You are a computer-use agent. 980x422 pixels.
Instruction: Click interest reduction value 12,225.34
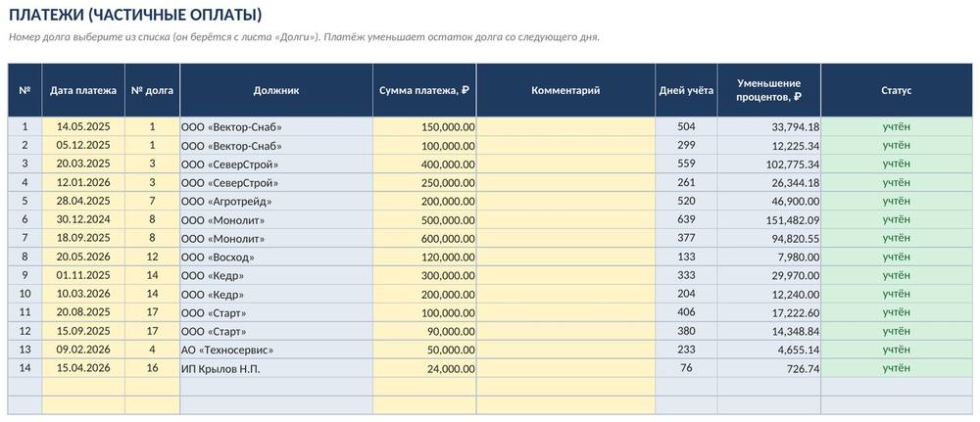pos(769,146)
